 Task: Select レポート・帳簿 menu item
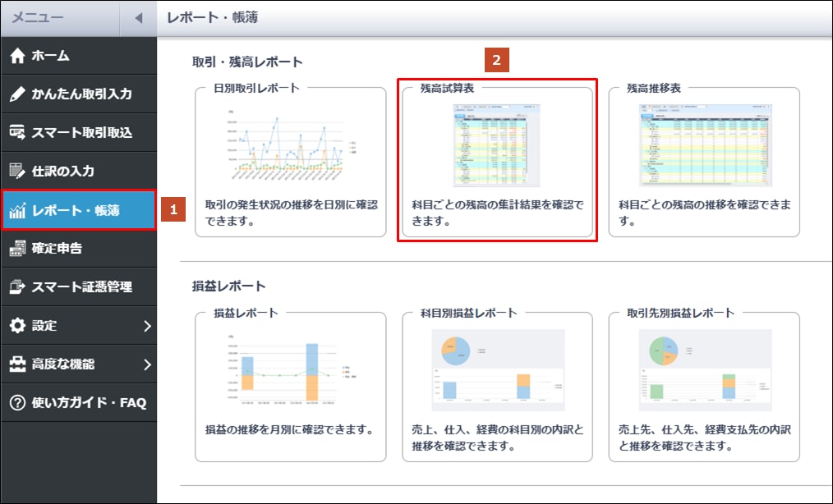coord(79,210)
